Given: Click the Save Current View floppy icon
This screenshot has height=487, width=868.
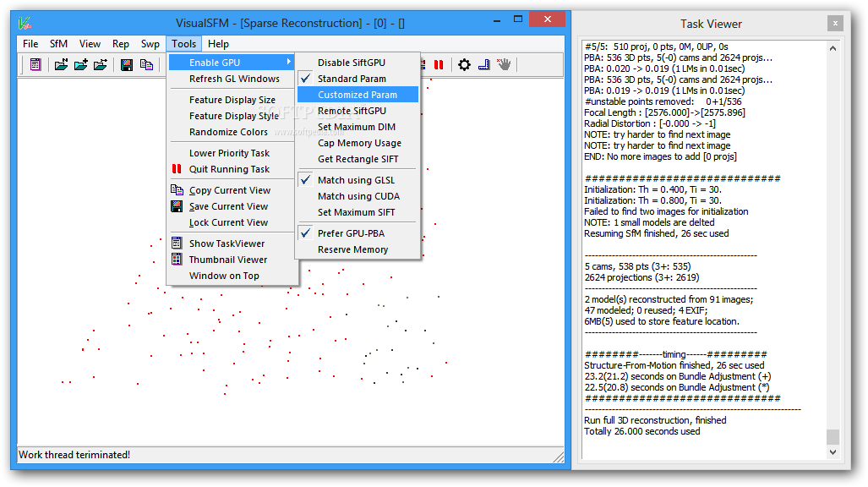Looking at the screenshot, I should [177, 206].
